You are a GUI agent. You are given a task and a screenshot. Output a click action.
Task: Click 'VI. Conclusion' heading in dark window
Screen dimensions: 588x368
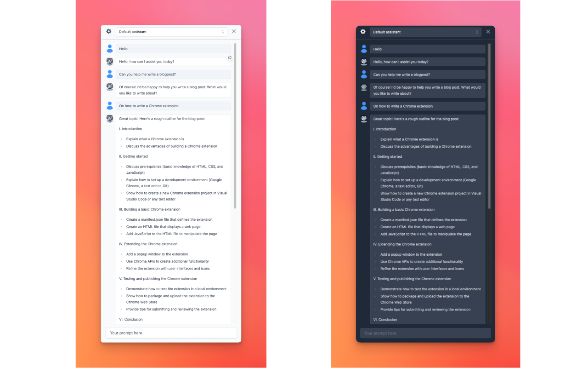(385, 320)
